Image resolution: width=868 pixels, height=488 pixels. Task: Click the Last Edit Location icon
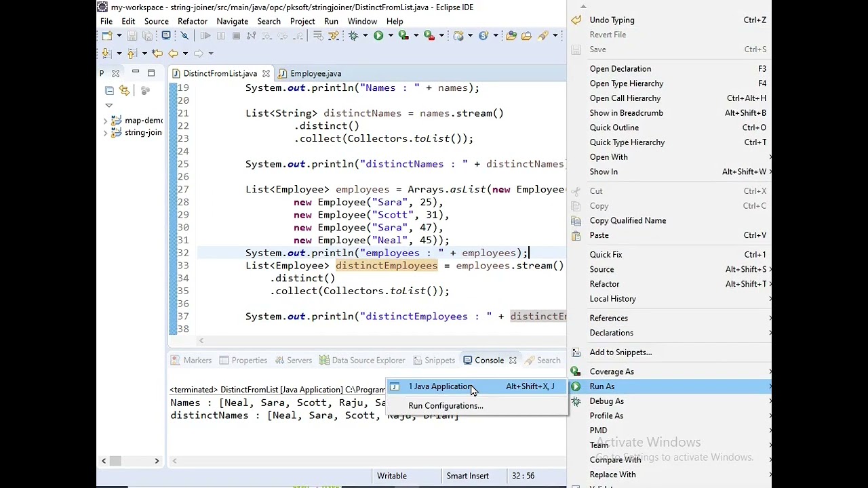tap(157, 53)
